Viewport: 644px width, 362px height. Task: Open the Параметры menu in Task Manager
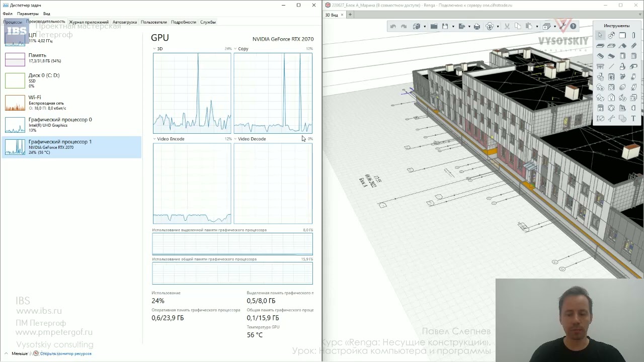click(x=28, y=14)
